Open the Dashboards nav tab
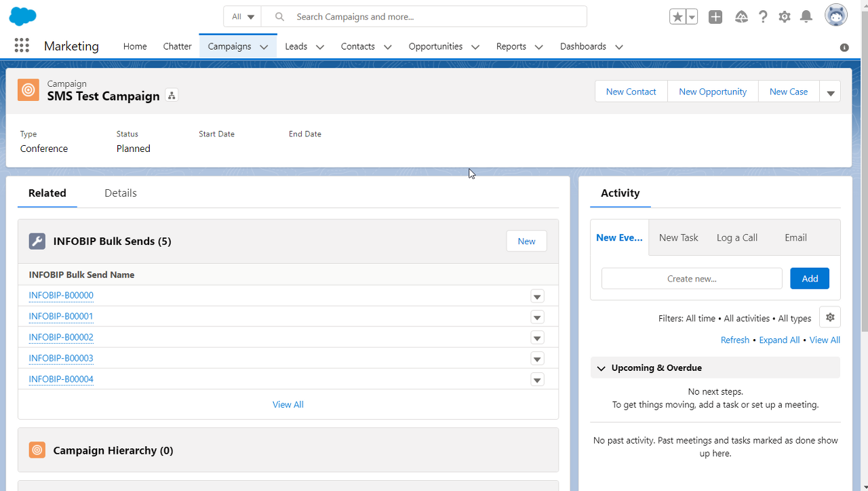868x491 pixels. pos(583,46)
